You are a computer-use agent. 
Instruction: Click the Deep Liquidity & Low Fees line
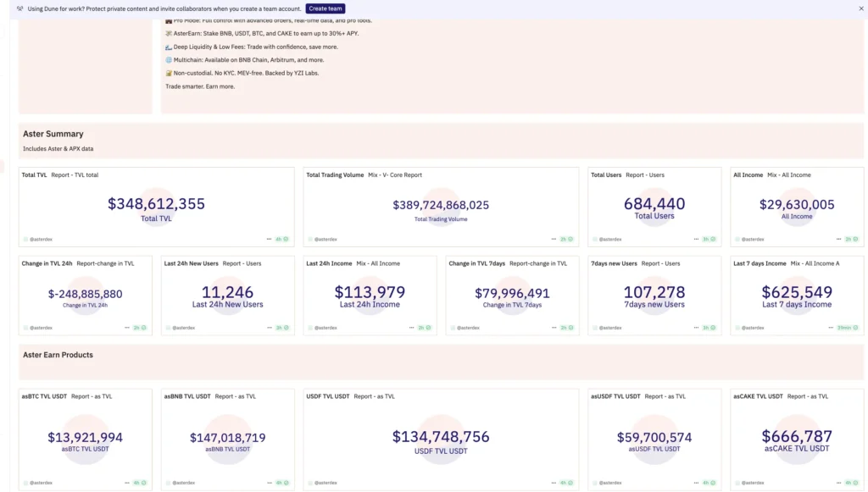(251, 47)
